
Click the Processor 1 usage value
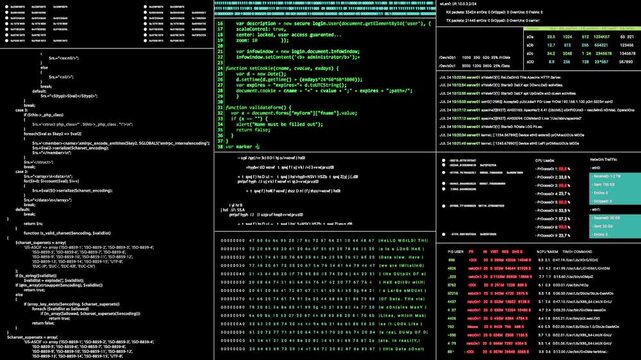tap(564, 169)
